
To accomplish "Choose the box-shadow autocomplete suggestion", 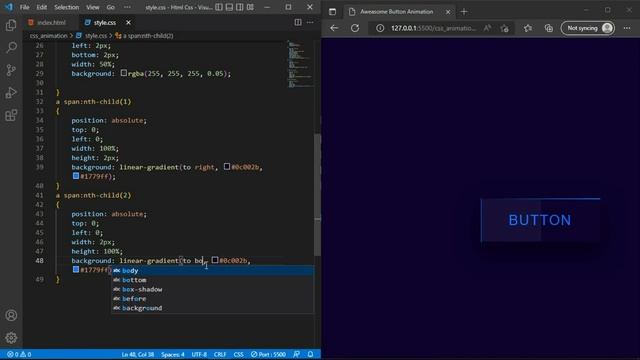I will click(x=213, y=289).
